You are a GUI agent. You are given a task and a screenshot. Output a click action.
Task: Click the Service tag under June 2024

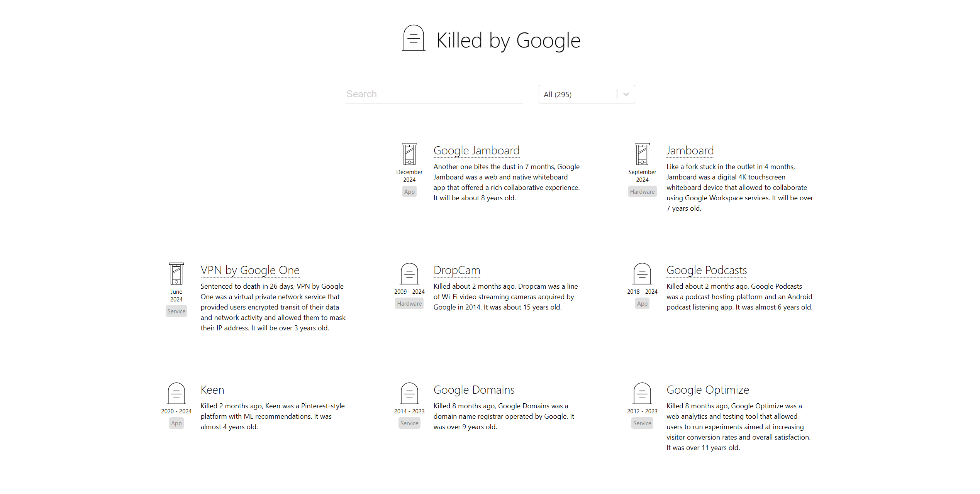coord(176,311)
